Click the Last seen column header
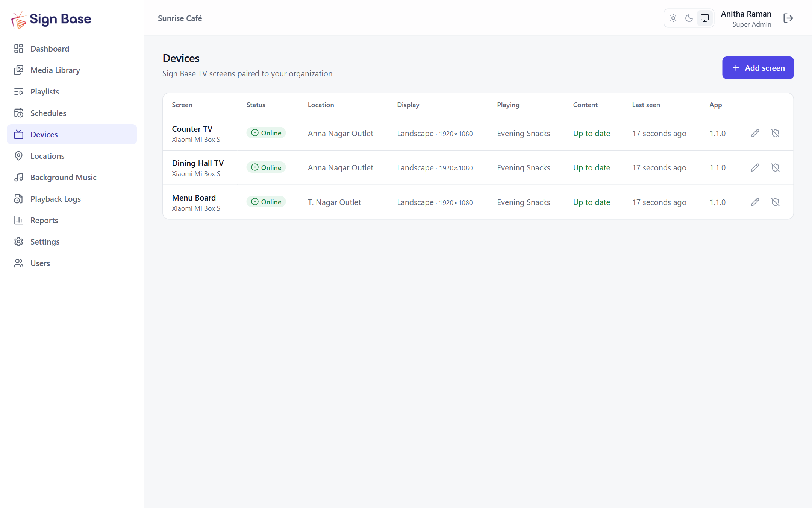 click(x=646, y=105)
